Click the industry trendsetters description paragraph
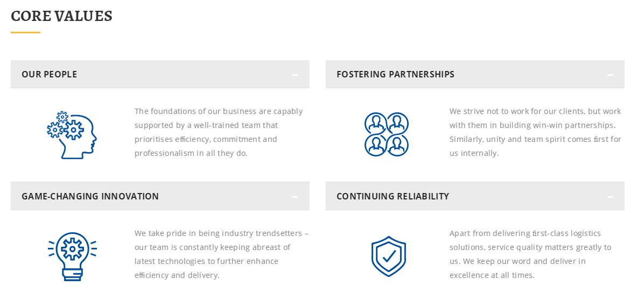The width and height of the screenshot is (644, 286). pyautogui.click(x=221, y=254)
